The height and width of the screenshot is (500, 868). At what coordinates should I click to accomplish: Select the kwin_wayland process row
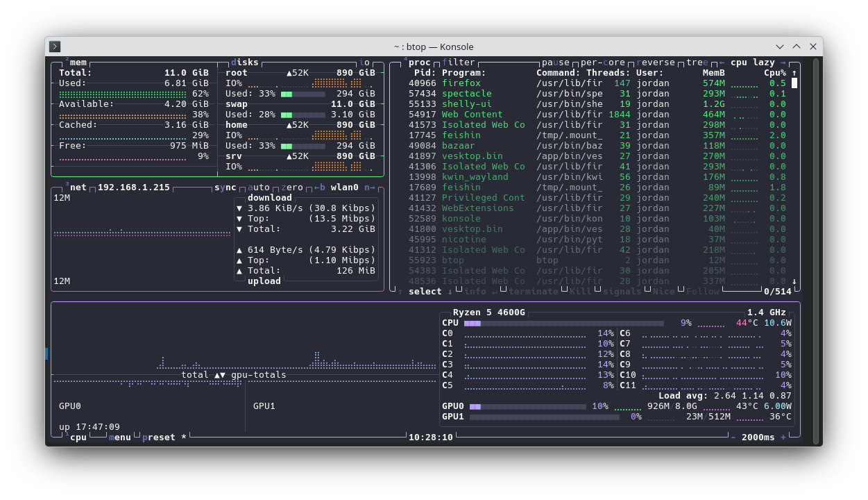[597, 177]
